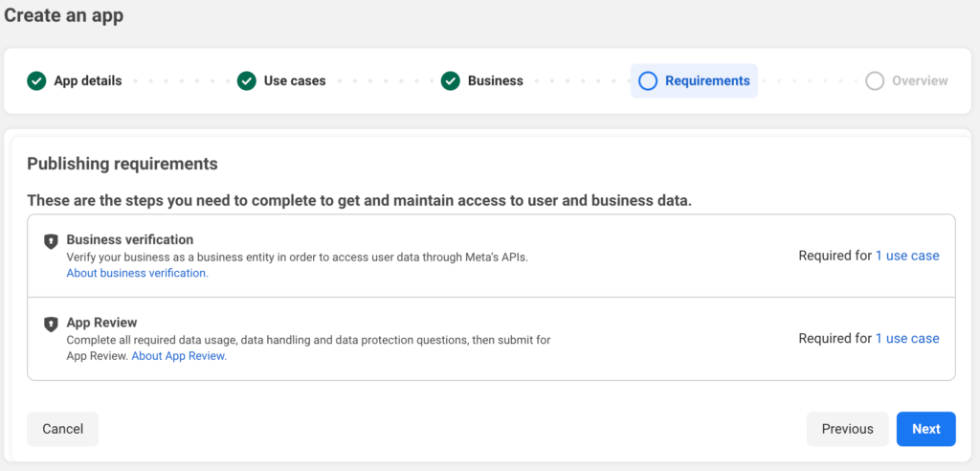This screenshot has height=471, width=980.
Task: Open App Review's 1 use case link
Action: (x=907, y=339)
